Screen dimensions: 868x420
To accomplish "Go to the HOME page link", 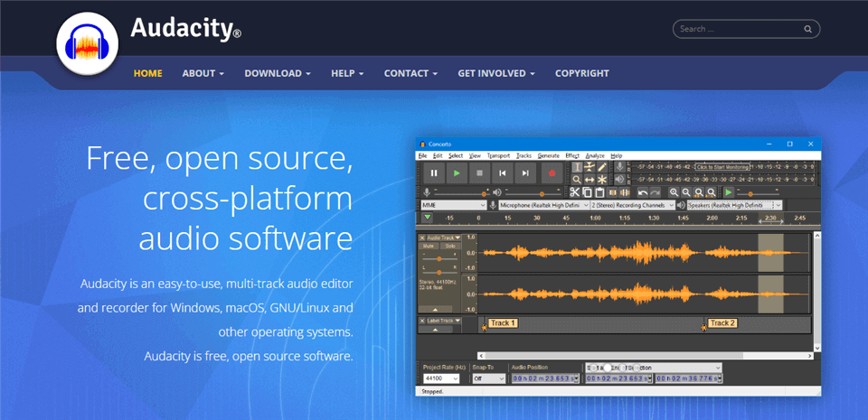I will coord(147,73).
